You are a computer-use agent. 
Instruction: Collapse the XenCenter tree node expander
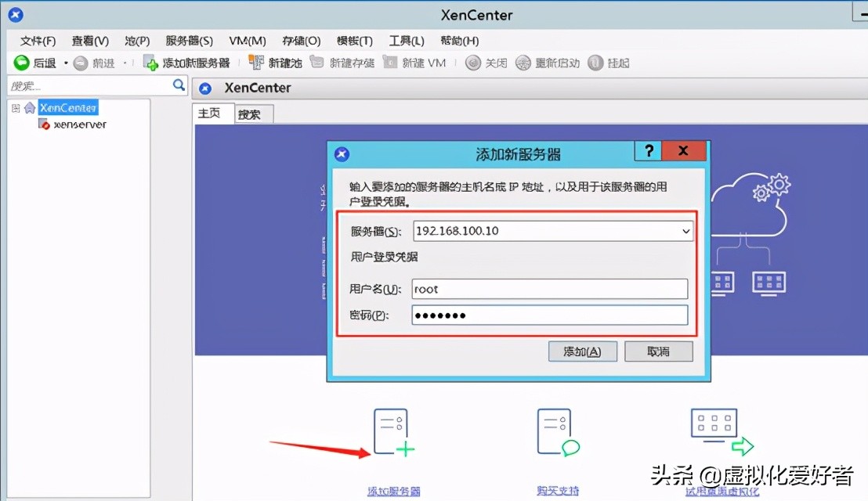16,108
